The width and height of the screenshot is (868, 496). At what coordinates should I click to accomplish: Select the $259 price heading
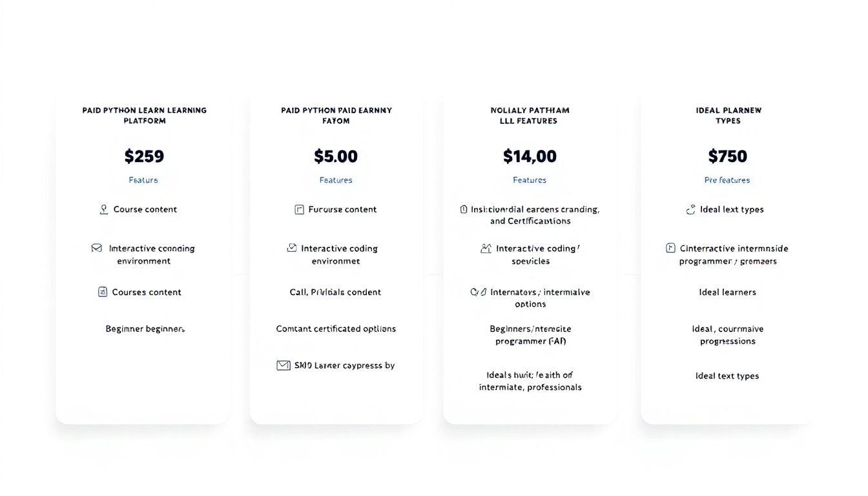(144, 156)
